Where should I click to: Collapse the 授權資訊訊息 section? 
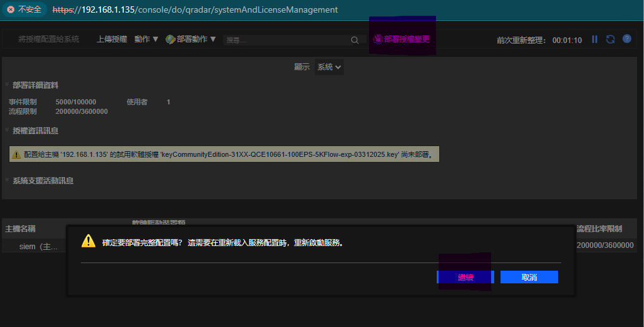pyautogui.click(x=8, y=131)
